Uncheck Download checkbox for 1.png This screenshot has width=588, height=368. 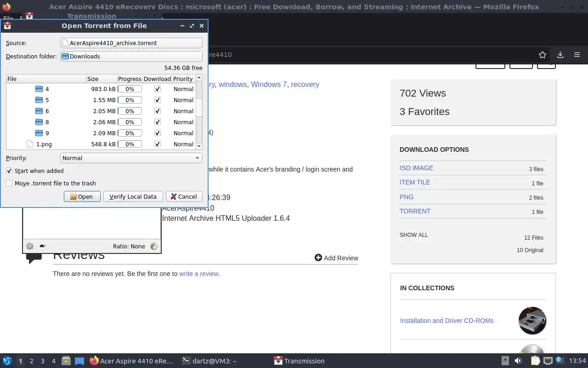158,144
